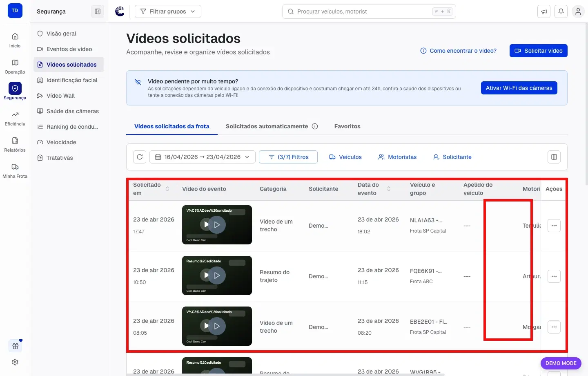Open the announcements megaphone icon

(544, 11)
